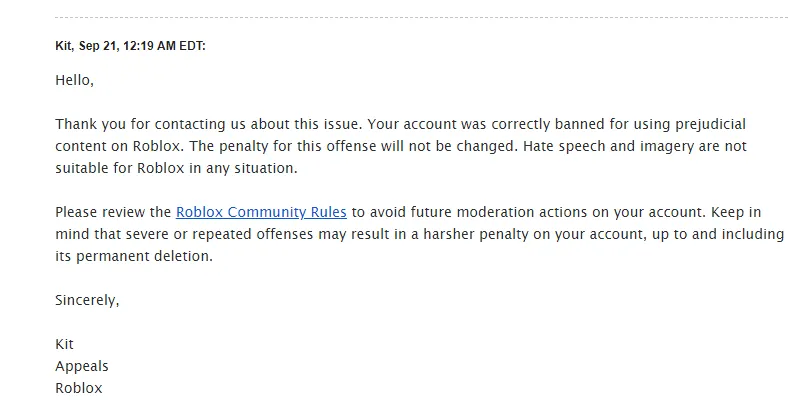Click the "Appeals" department line in signature
The height and width of the screenshot is (415, 797).
coord(82,366)
